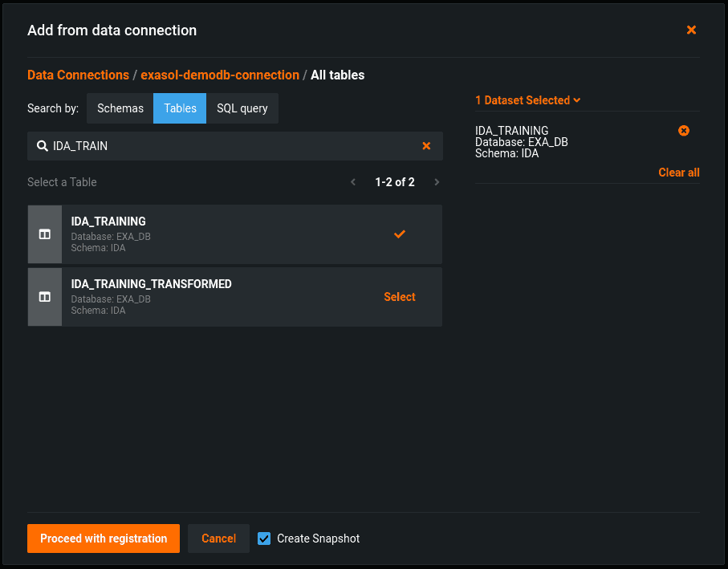The width and height of the screenshot is (728, 569).
Task: Close the Add from data connection dialog
Action: tap(691, 30)
